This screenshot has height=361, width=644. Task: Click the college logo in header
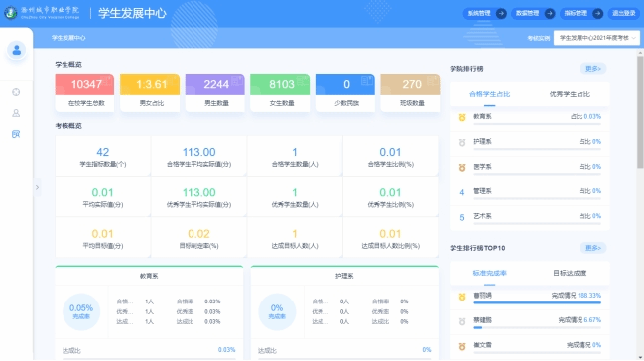point(11,13)
